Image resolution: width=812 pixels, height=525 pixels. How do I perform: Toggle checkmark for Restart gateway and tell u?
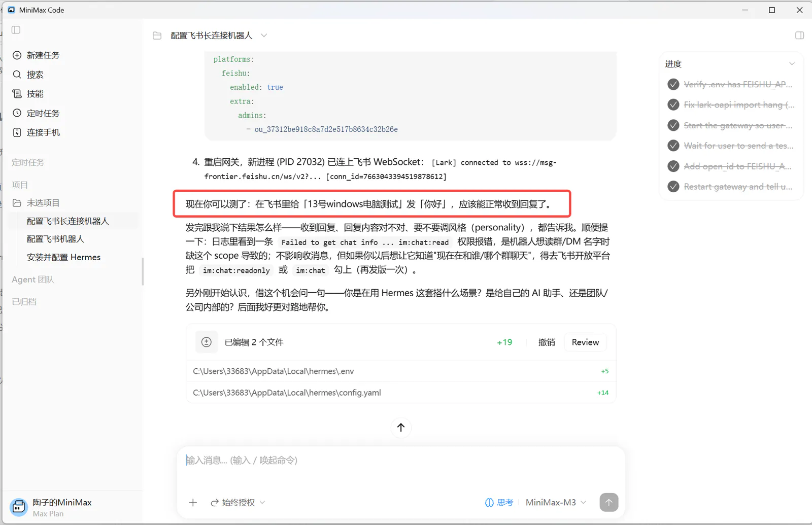[x=673, y=187]
